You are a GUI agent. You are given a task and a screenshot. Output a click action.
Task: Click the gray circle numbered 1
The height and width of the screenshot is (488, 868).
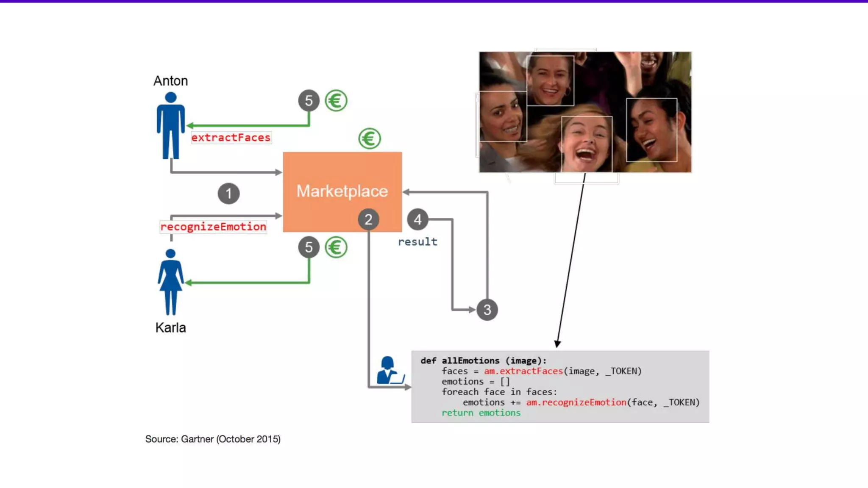(228, 194)
